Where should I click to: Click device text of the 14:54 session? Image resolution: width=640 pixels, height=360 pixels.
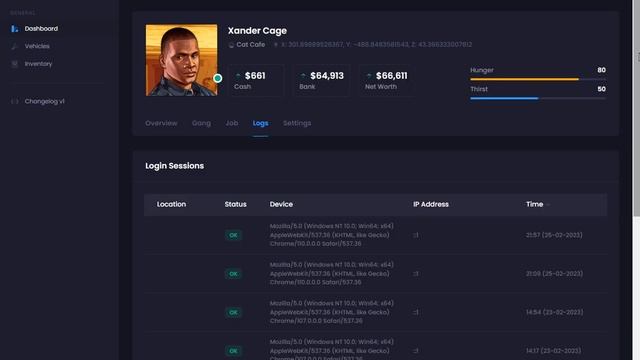coord(331,312)
